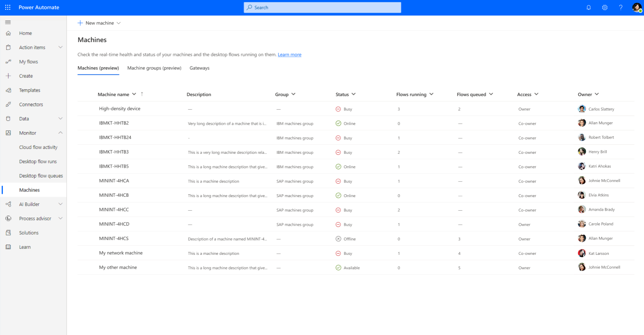Open the Group column dropdown

294,94
